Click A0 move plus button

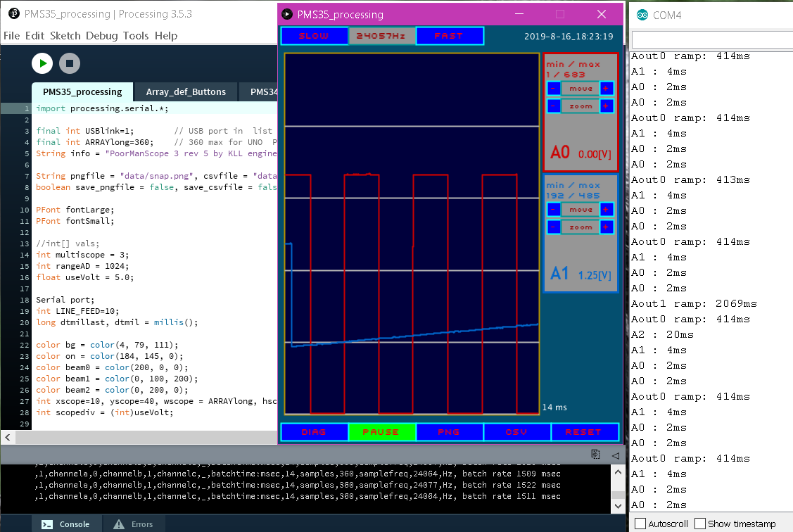point(607,89)
